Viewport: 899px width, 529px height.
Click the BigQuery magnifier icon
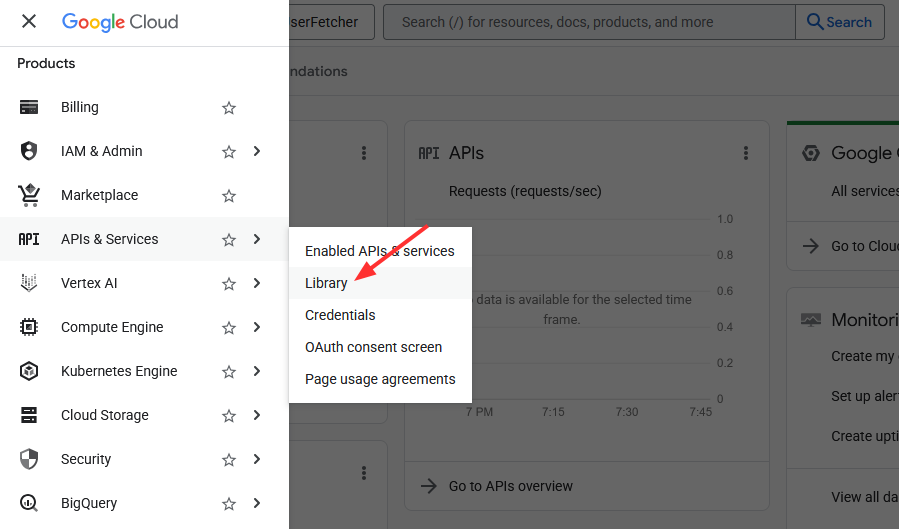29,503
